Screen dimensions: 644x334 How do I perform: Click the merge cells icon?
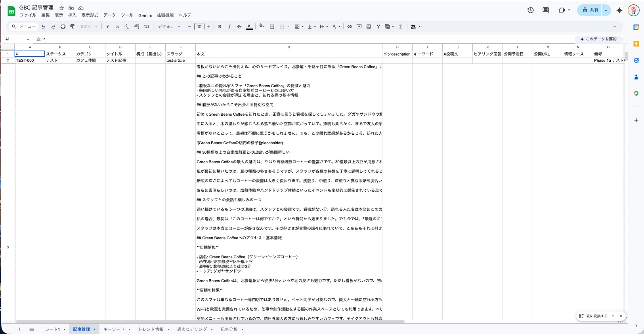(282, 27)
